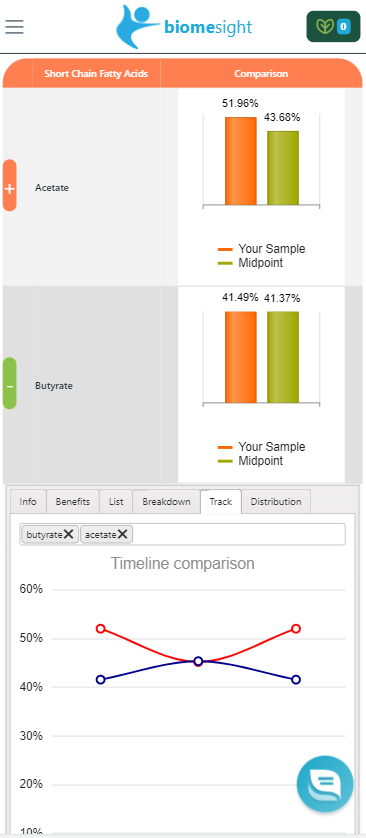Screen dimensions: 366x838
Task: Toggle Your Sample legend in Butyrate chart
Action: coord(262,447)
